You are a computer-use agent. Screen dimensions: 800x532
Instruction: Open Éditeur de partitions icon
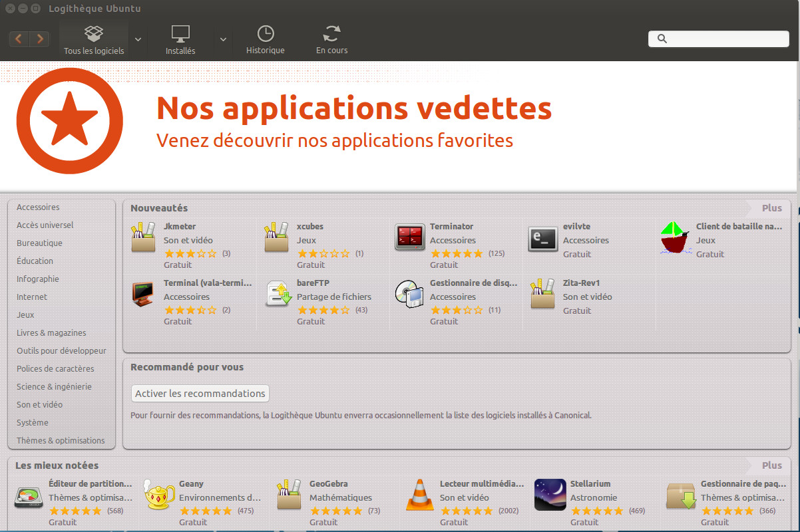click(x=29, y=497)
